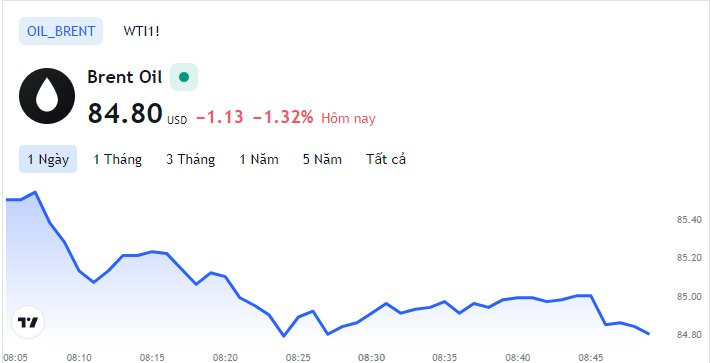Image resolution: width=711 pixels, height=363 pixels.
Task: Click the TradingView logo icon
Action: [28, 322]
